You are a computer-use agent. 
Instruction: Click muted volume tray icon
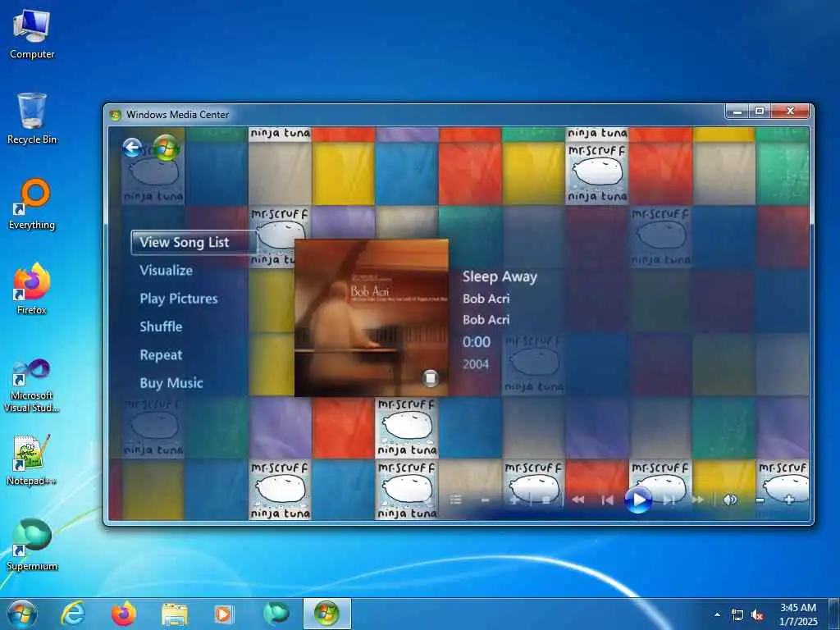(x=757, y=615)
